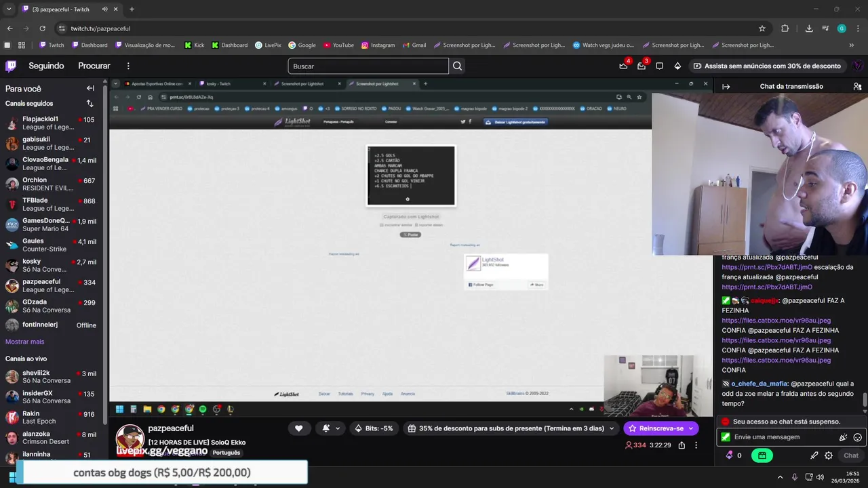Open the YouTube bookmark

pyautogui.click(x=338, y=45)
